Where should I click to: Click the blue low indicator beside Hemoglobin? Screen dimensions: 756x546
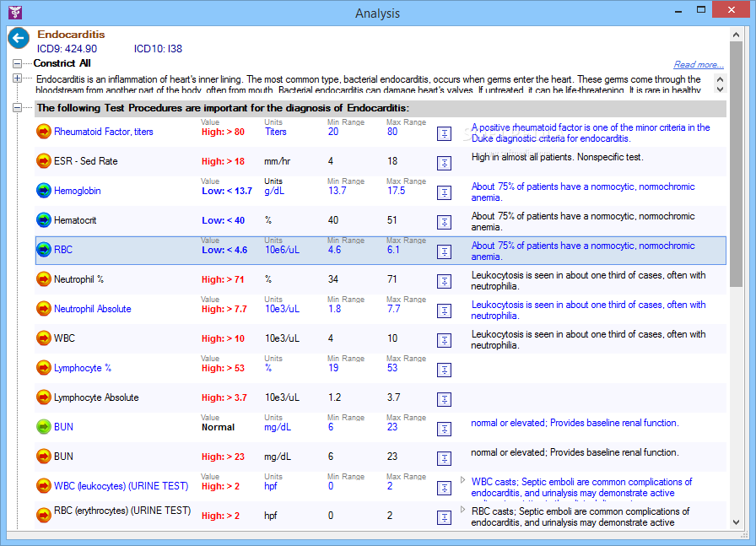pyautogui.click(x=44, y=191)
